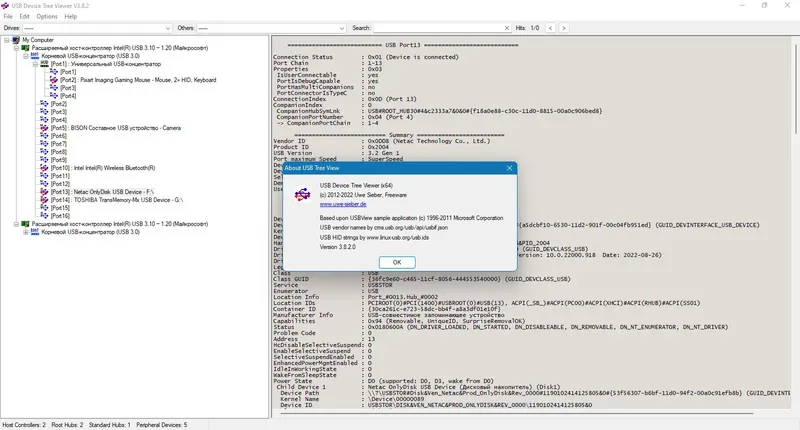The width and height of the screenshot is (800, 430).
Task: Collapse the Port1 universal hub node
Action: pos(35,64)
